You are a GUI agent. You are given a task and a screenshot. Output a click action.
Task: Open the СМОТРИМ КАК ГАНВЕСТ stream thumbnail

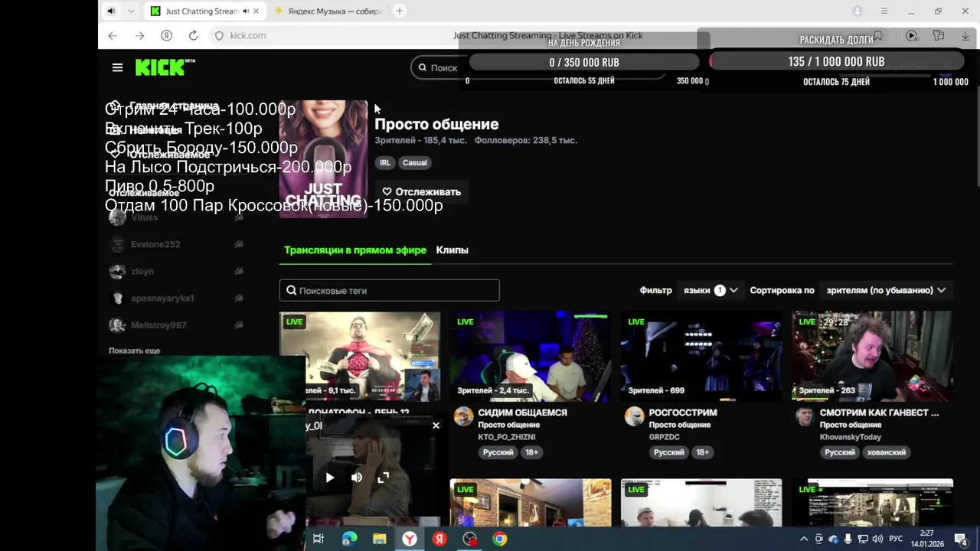click(872, 356)
